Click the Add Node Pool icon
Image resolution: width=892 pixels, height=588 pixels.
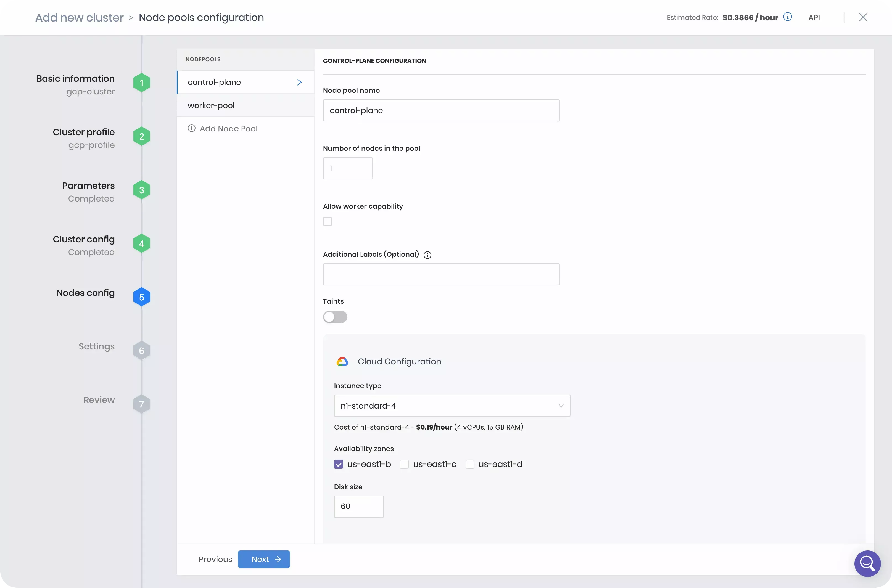tap(191, 128)
